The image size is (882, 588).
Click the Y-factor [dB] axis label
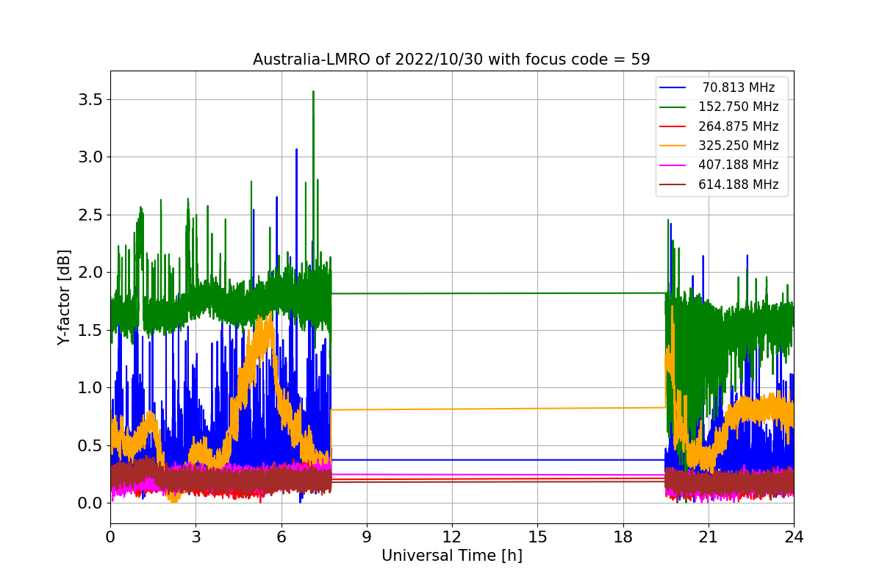(x=65, y=297)
